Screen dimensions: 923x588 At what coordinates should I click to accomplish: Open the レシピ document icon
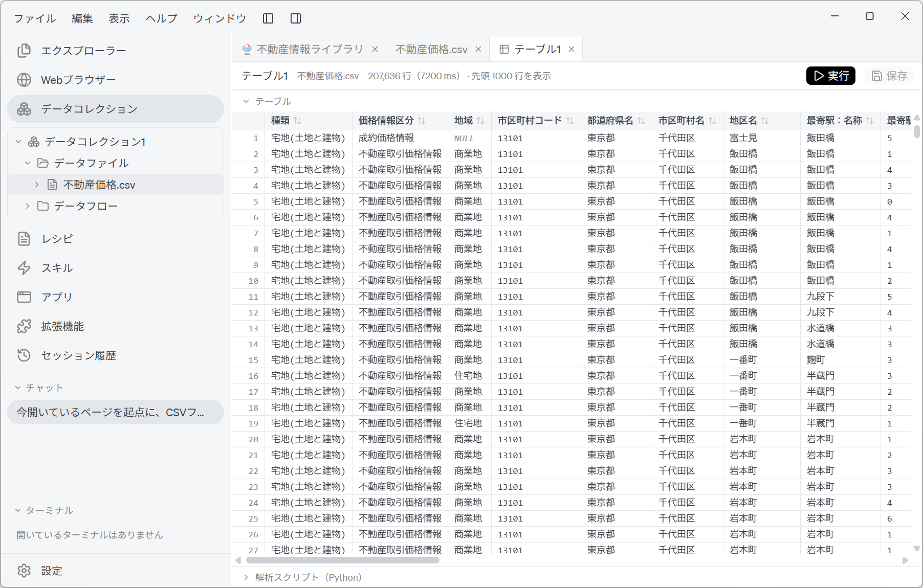click(24, 239)
